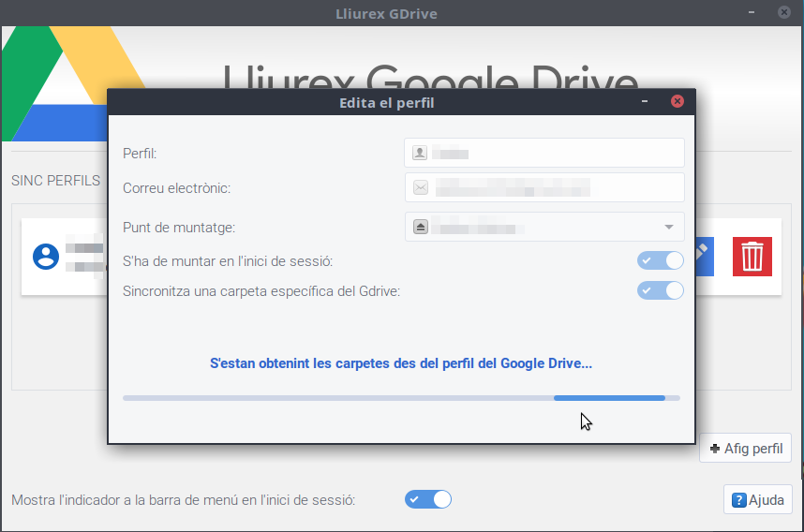
Task: Click the blue pencil edit profile icon
Action: 703,256
